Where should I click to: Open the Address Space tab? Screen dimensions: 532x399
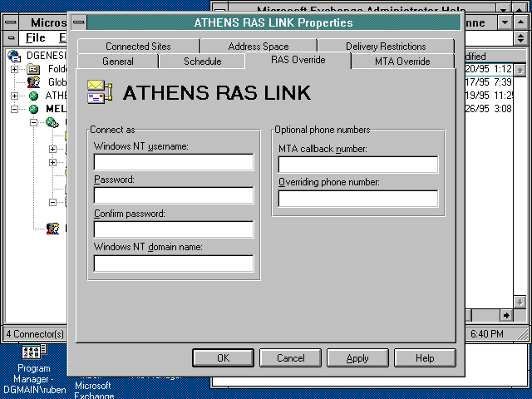pos(259,47)
